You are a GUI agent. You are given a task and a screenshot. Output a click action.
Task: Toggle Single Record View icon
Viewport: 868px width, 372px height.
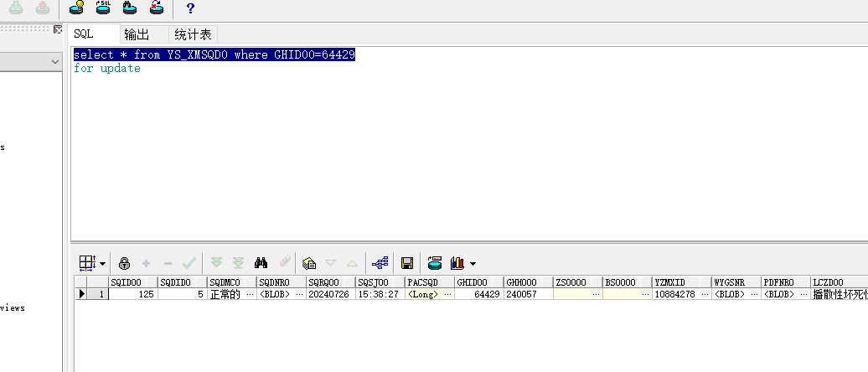click(x=309, y=263)
